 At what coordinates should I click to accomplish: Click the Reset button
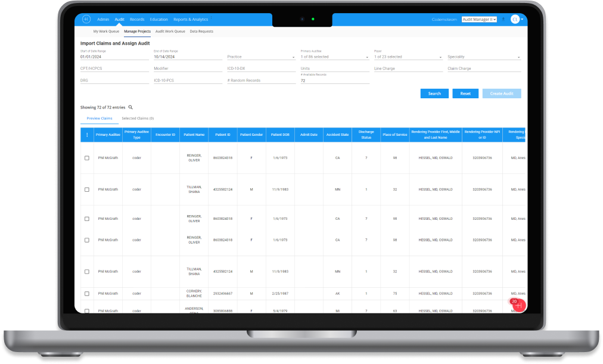465,94
